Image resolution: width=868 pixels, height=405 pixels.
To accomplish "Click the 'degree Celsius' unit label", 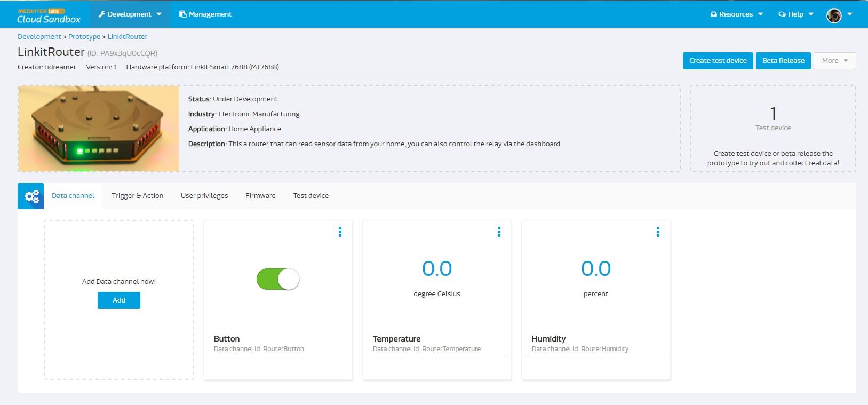I will click(437, 294).
